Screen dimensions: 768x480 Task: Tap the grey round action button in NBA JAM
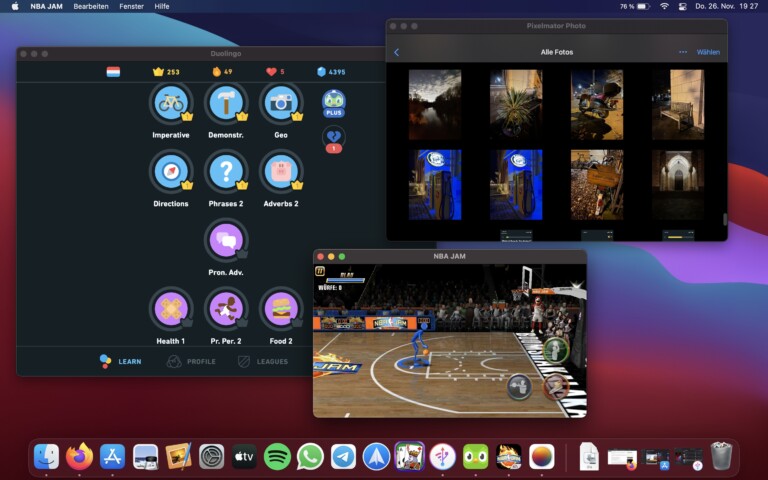519,387
